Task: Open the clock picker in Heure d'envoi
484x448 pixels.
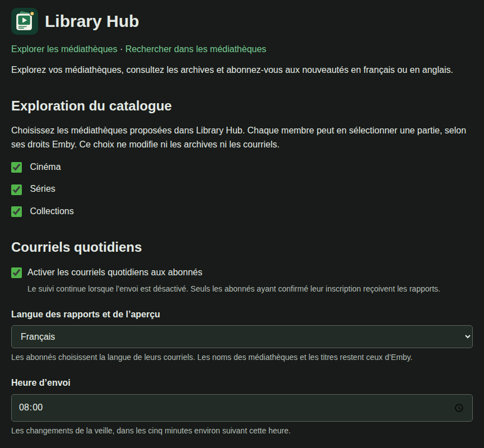Action: 459,408
